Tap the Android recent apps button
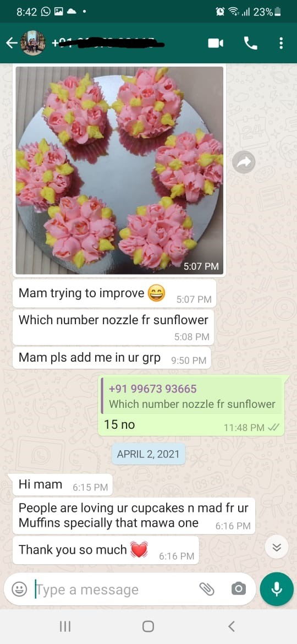297x644 pixels. click(65, 626)
